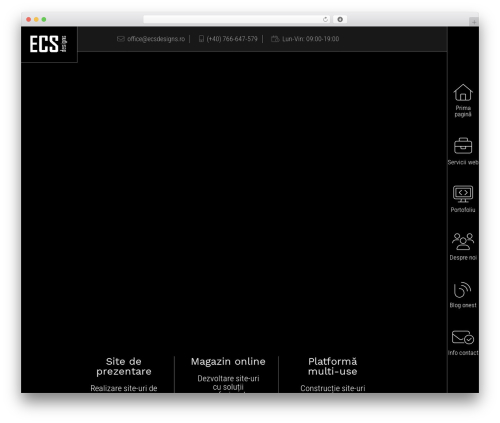The image size is (500, 423).
Task: Select the Servicii web menu label
Action: [x=463, y=162]
